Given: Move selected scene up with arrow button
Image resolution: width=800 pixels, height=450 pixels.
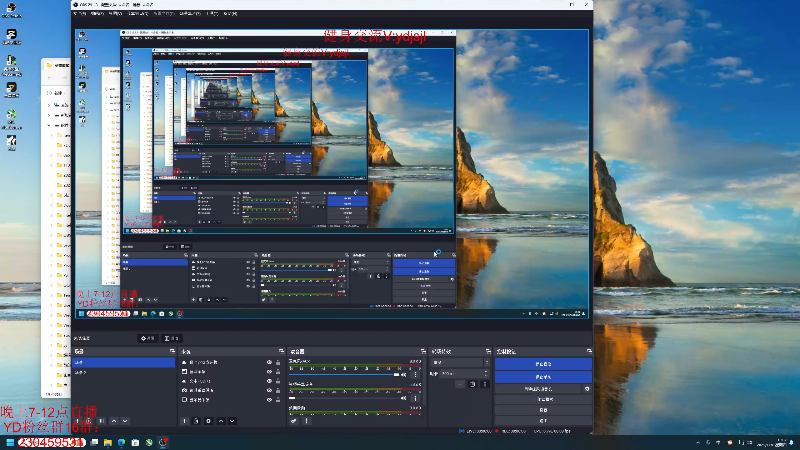Looking at the screenshot, I should pyautogui.click(x=114, y=421).
